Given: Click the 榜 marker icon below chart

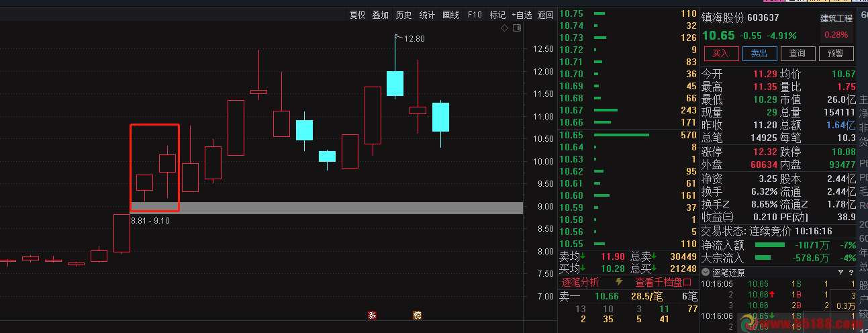Looking at the screenshot, I should (417, 316).
